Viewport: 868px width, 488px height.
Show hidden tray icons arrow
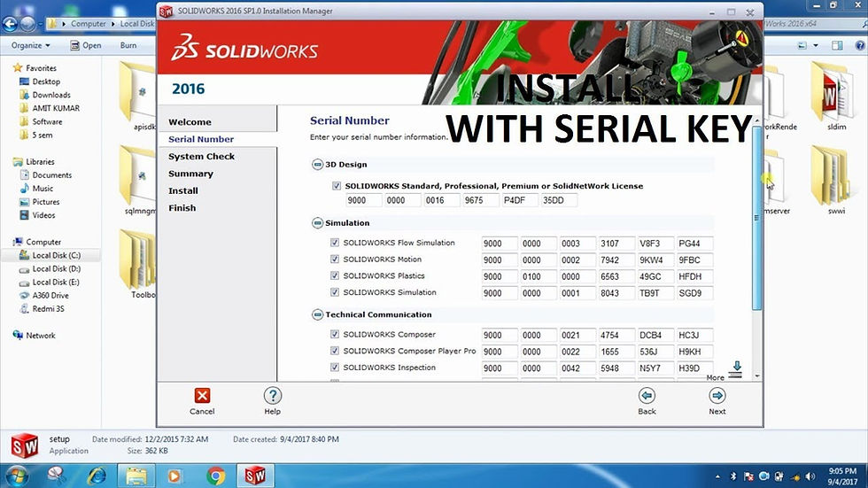pyautogui.click(x=717, y=476)
